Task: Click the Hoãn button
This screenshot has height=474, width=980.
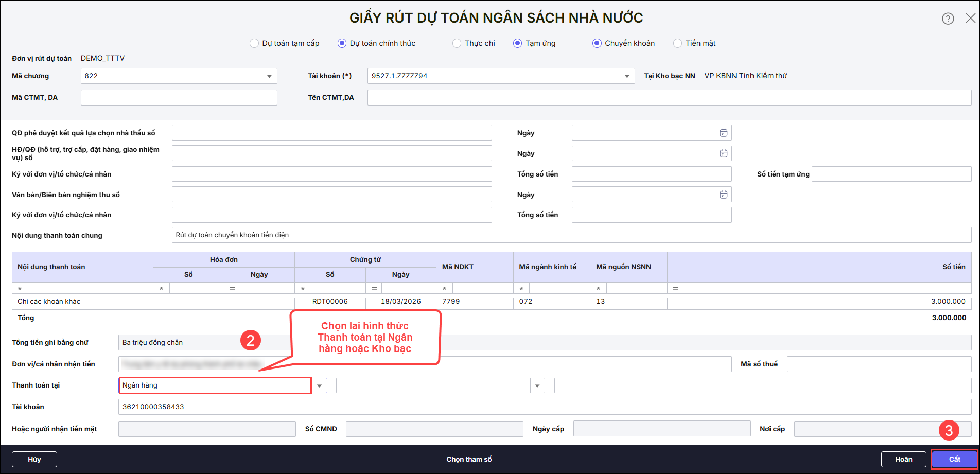Action: coord(904,459)
